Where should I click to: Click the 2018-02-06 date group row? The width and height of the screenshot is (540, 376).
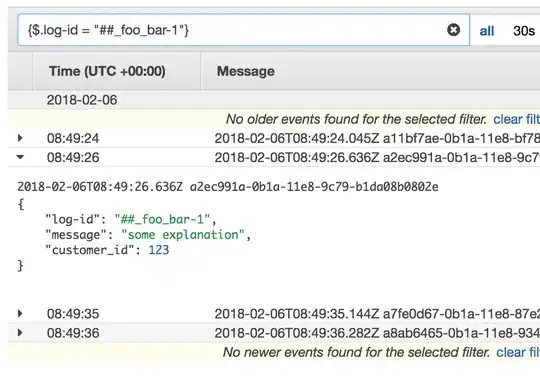(x=274, y=100)
